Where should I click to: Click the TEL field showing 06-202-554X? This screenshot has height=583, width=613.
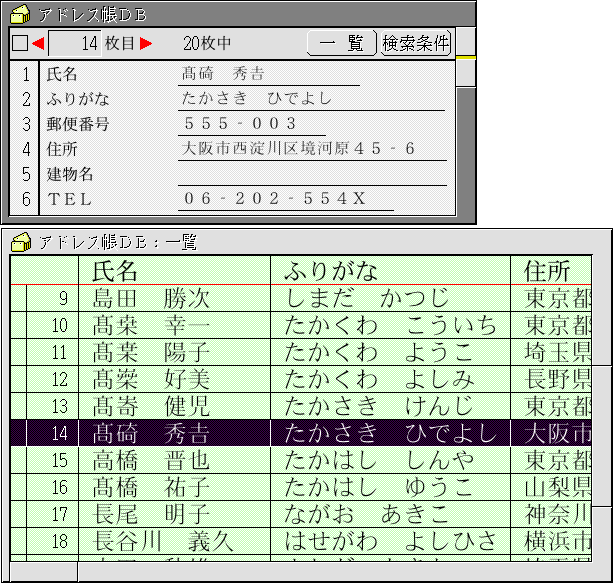click(x=285, y=199)
